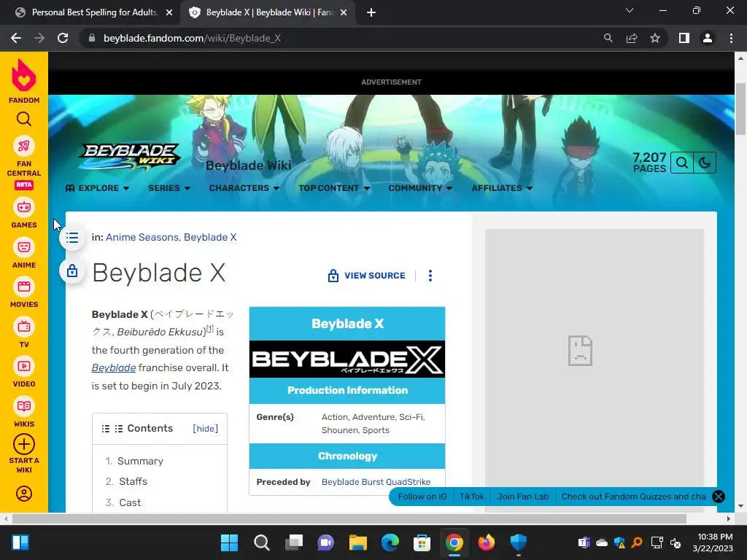Launch Firefox from taskbar

click(486, 542)
